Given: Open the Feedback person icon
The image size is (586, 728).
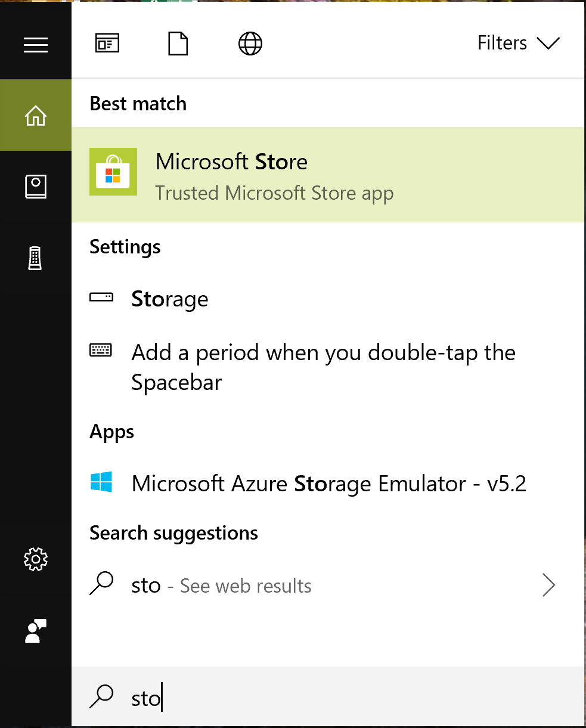Looking at the screenshot, I should click(x=36, y=631).
